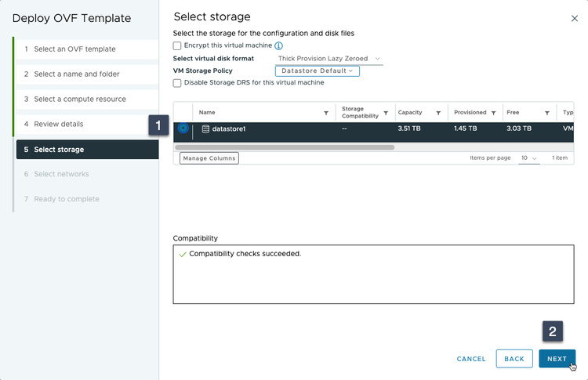Screen dimensions: 588x380
Task: Click the datastore table horizontal scrollbar
Action: [285, 147]
